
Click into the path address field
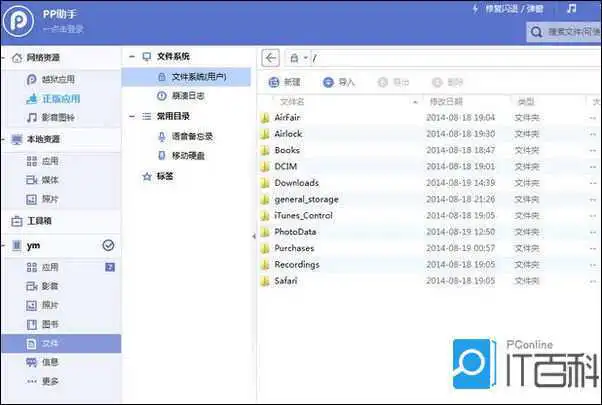[456, 58]
